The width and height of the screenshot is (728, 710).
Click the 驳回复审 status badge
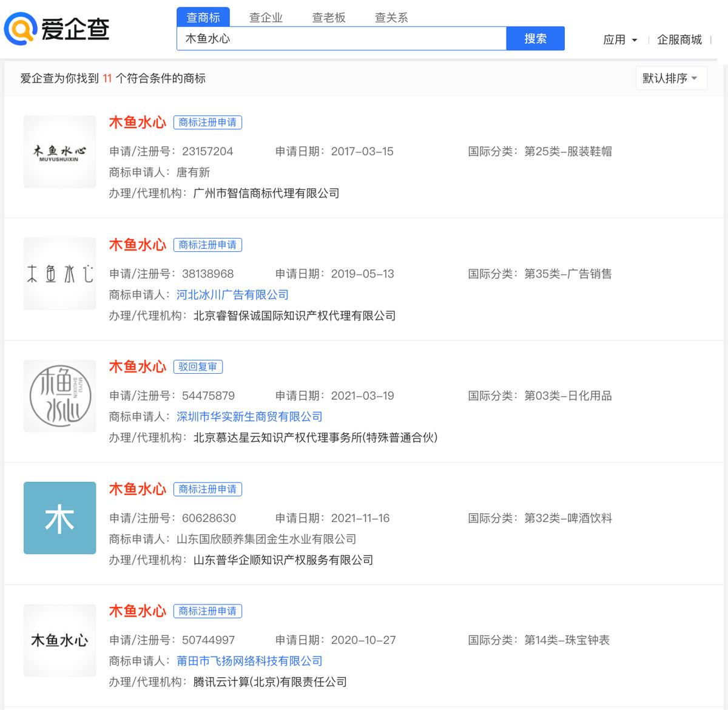pyautogui.click(x=198, y=366)
